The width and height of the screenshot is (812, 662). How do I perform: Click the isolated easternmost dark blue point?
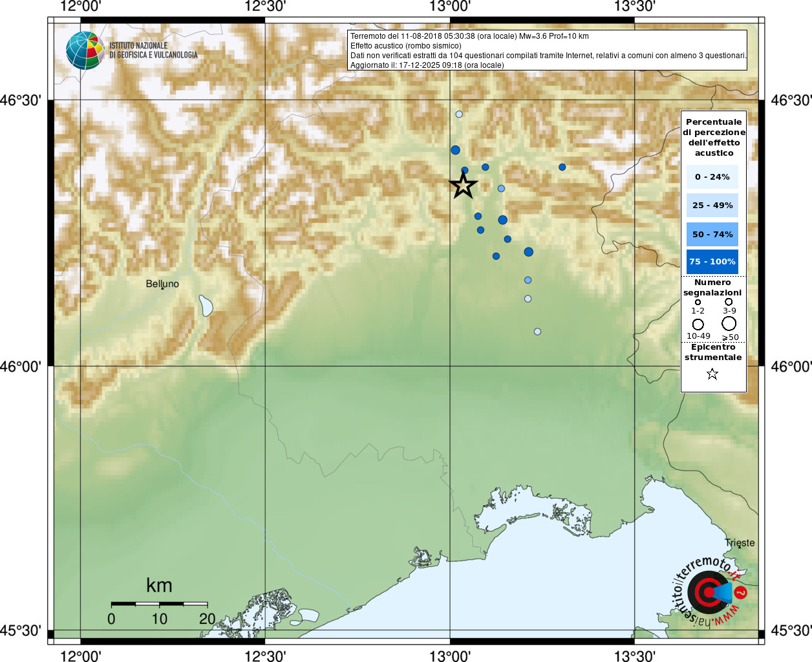point(562,167)
